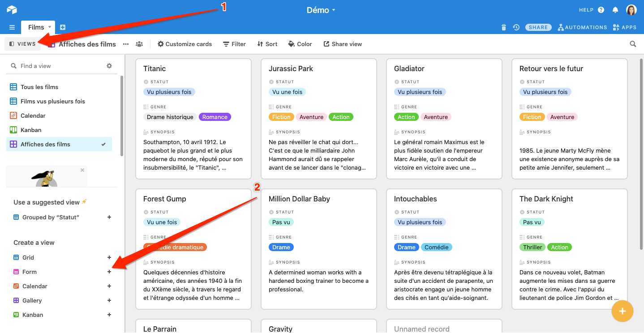The width and height of the screenshot is (644, 333).
Task: Open the Jurassic Park card
Action: (318, 119)
